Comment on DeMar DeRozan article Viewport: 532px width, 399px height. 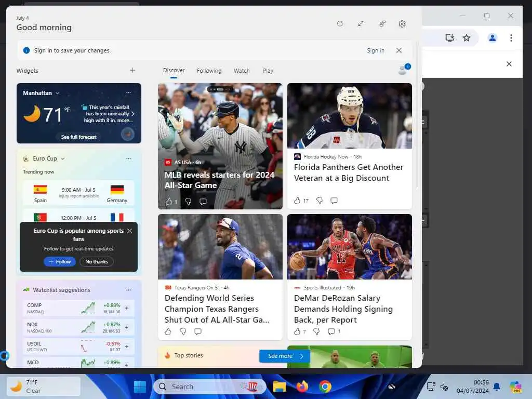pos(331,331)
